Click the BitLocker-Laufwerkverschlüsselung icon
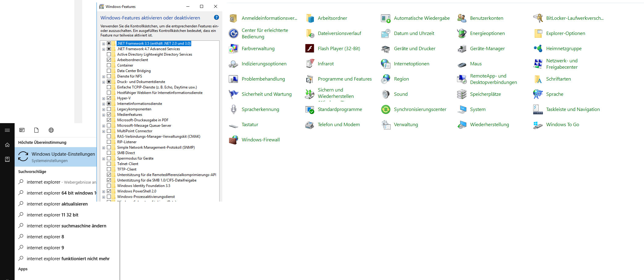The image size is (644, 280). 538,18
